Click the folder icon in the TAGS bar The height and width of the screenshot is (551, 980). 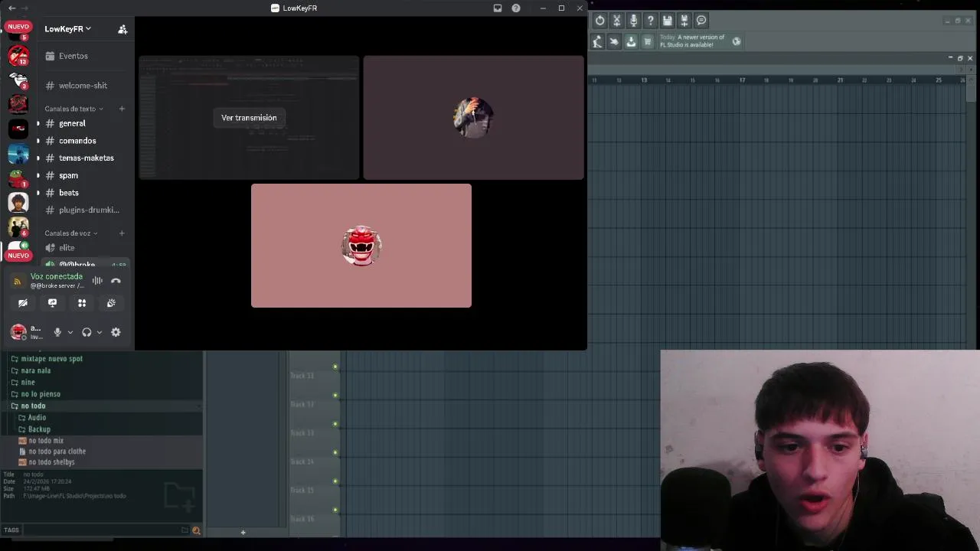185,530
